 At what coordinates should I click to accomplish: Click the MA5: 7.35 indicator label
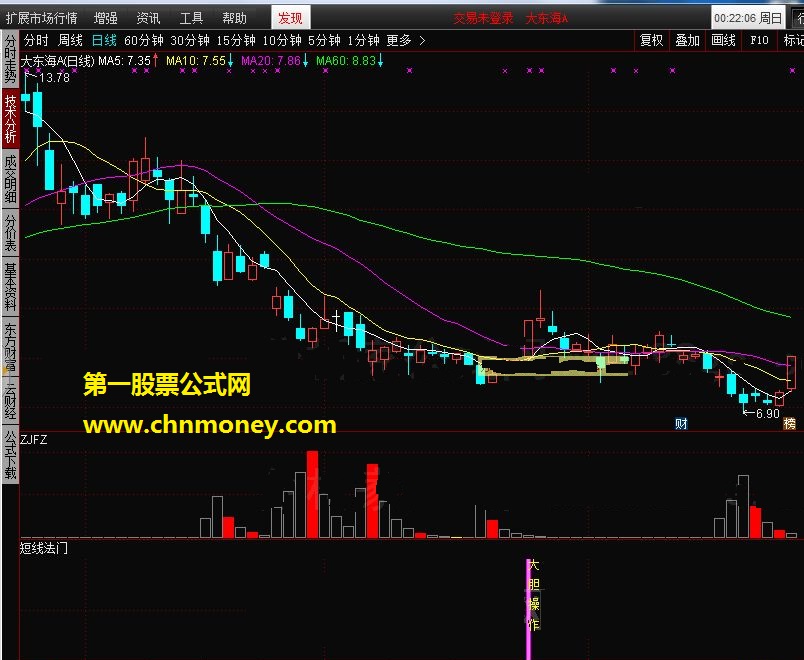[x=124, y=61]
